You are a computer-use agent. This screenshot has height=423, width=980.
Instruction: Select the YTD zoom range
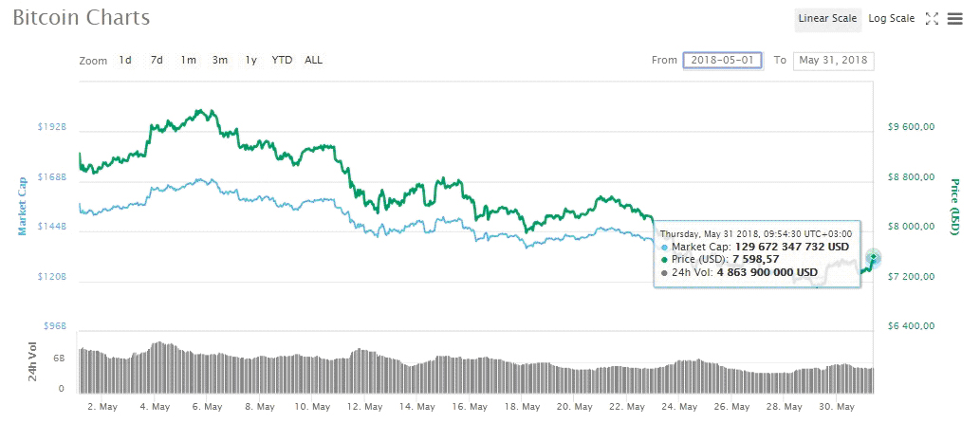click(x=282, y=61)
